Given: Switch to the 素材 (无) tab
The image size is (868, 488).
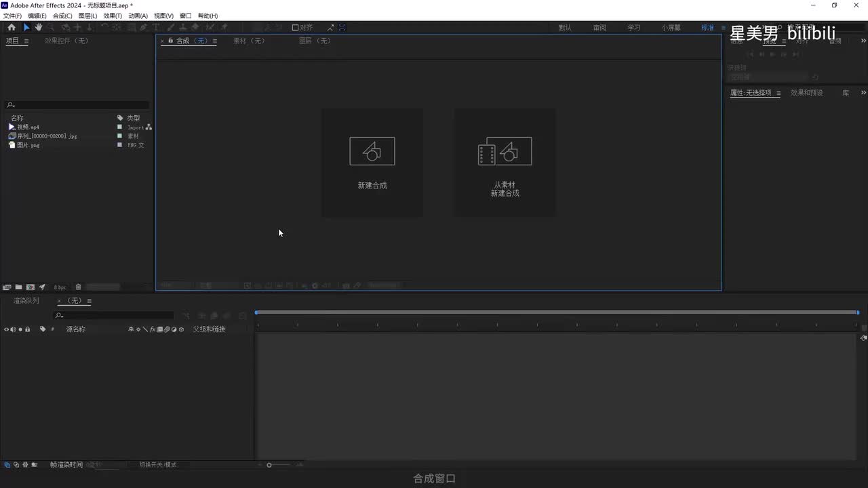Looking at the screenshot, I should (x=249, y=41).
